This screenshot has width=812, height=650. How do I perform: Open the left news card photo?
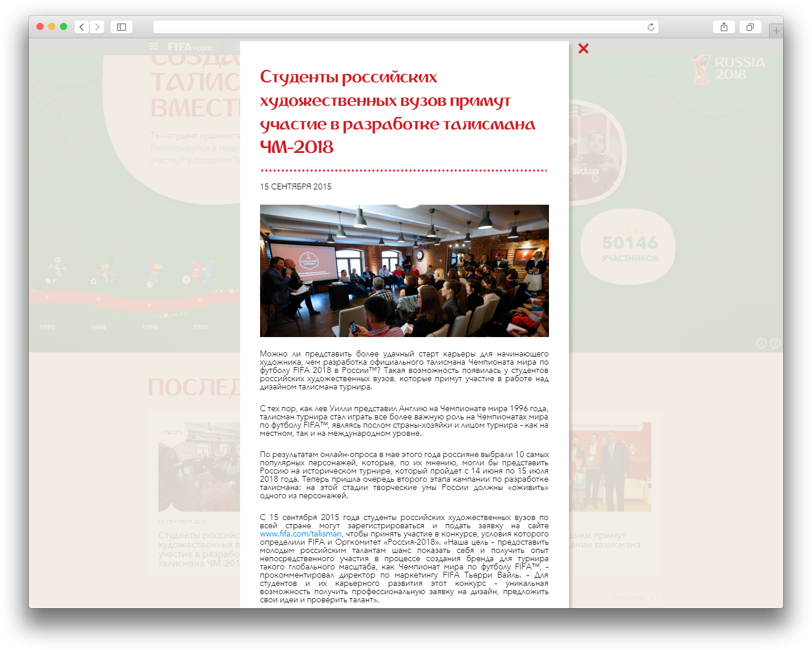(199, 467)
